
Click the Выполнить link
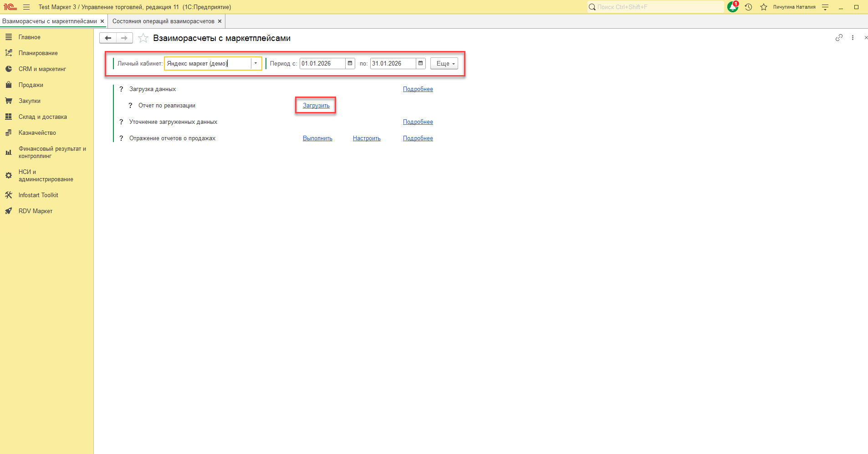click(x=317, y=138)
